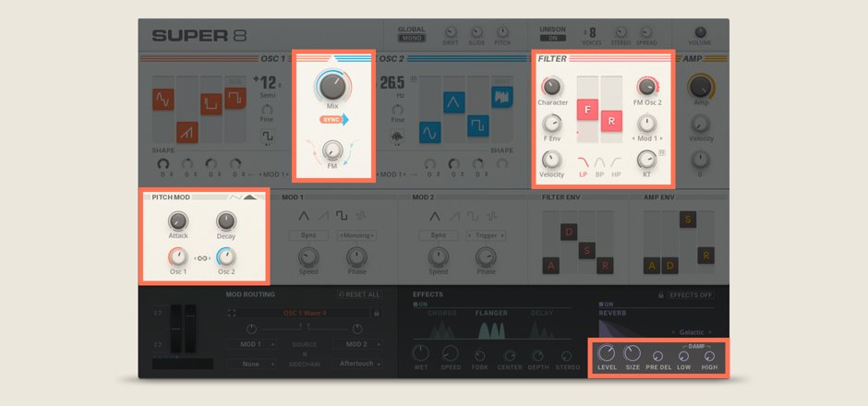Click the lock icon next to EFFECTS OFF
Image resolution: width=868 pixels, height=406 pixels.
pyautogui.click(x=662, y=294)
